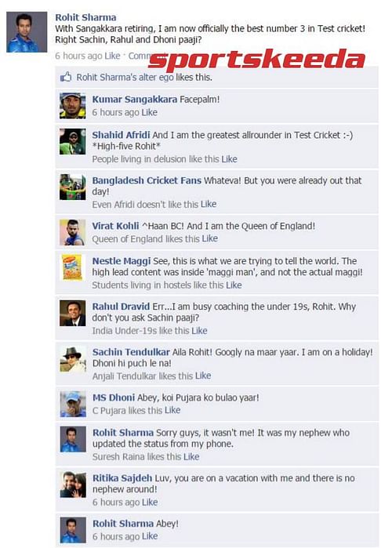The height and width of the screenshot is (548, 392).
Task: Open Shahid Afridi's profile picture
Action: tap(72, 141)
